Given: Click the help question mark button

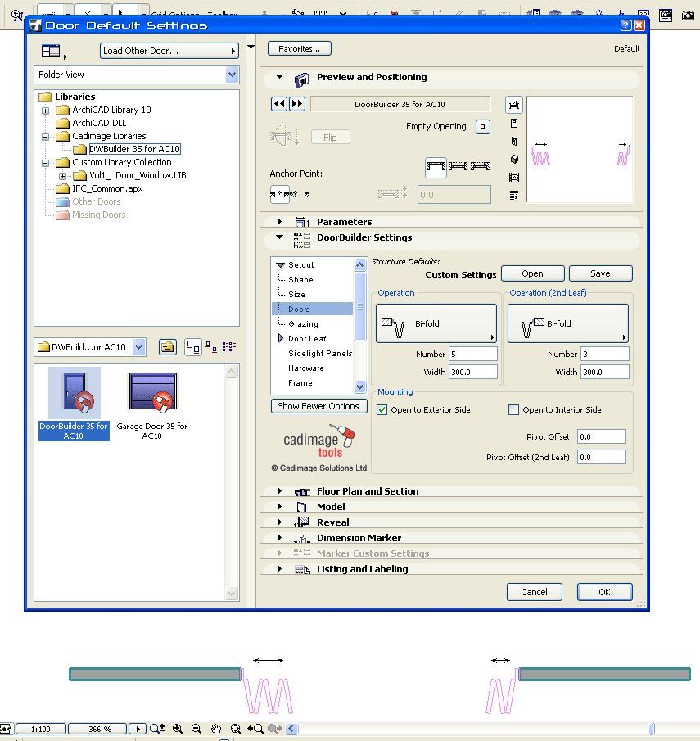Looking at the screenshot, I should (625, 25).
